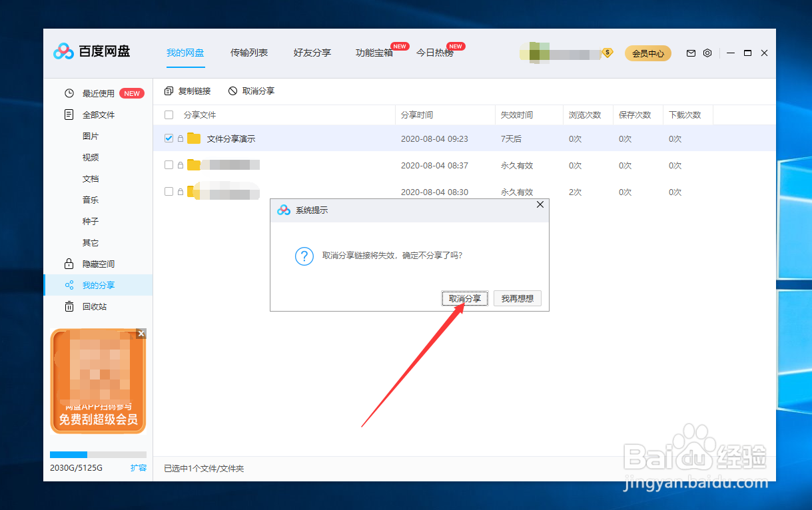The width and height of the screenshot is (812, 510).
Task: Click the member level badge icon
Action: point(607,53)
